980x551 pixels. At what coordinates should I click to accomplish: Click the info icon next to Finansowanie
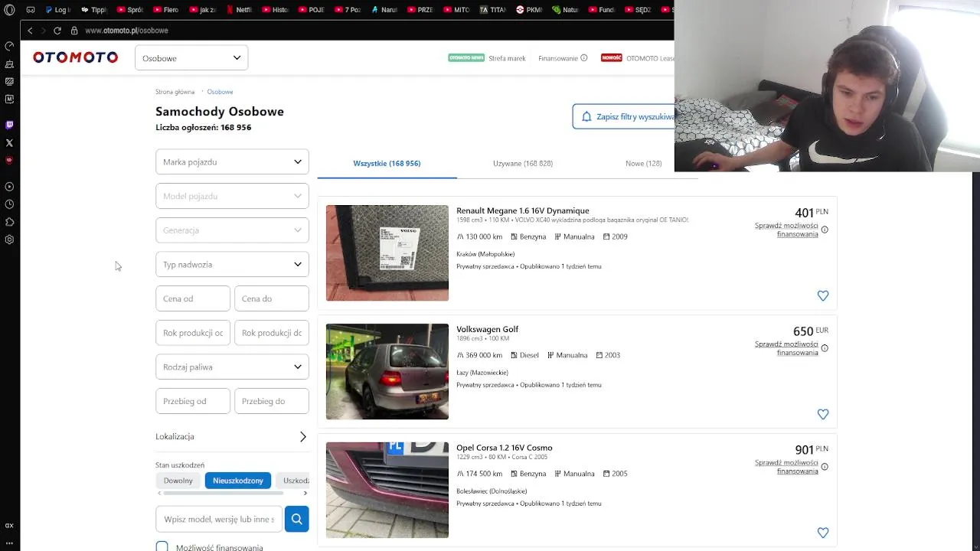coord(584,57)
